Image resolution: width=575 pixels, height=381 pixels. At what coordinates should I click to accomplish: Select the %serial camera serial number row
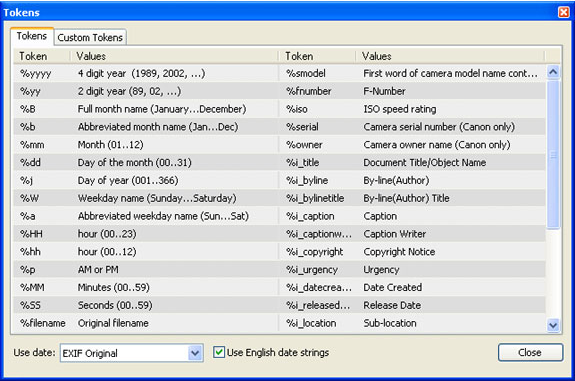412,127
